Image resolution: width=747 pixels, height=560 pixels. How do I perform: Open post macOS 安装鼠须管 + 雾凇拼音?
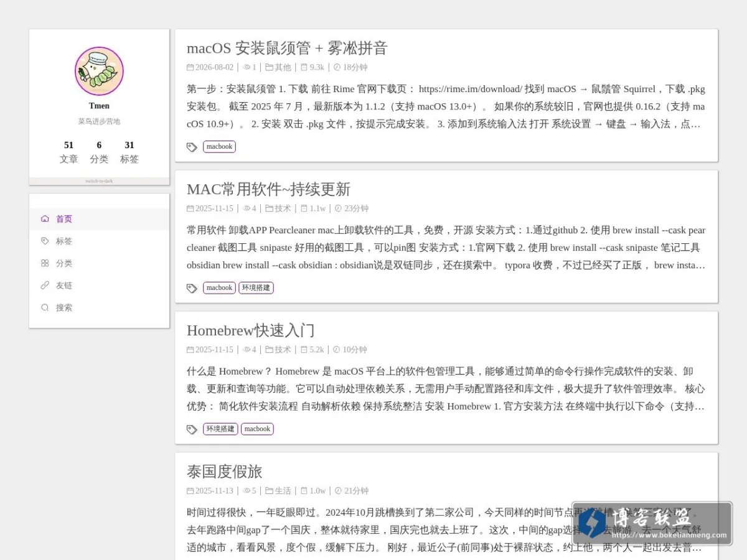pos(287,48)
